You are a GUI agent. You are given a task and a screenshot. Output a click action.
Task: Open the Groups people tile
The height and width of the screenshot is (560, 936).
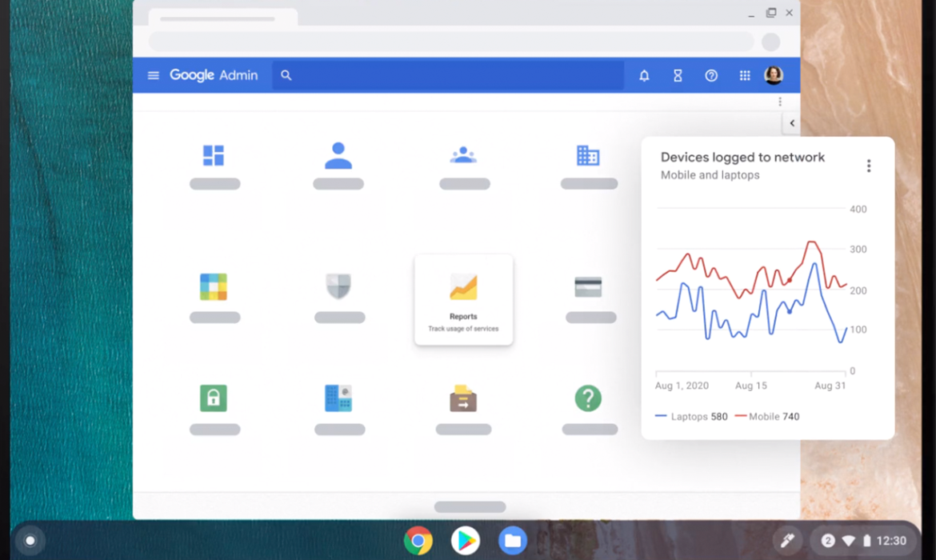[x=463, y=155]
